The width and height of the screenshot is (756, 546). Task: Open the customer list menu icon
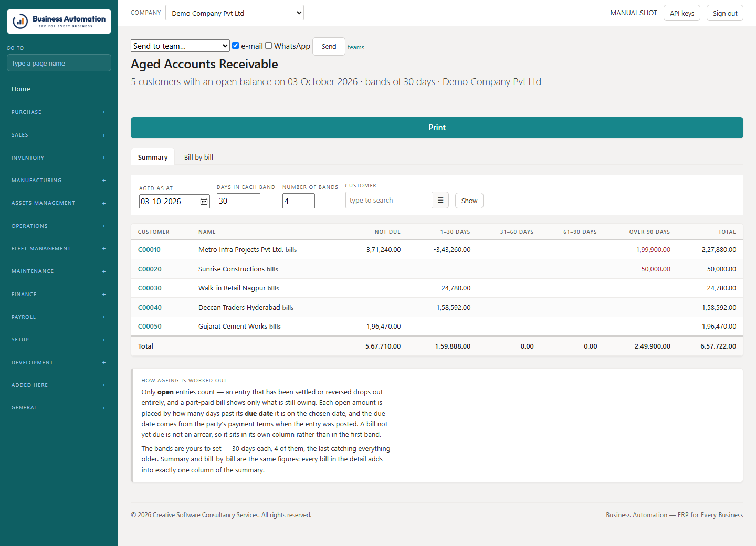pos(440,200)
